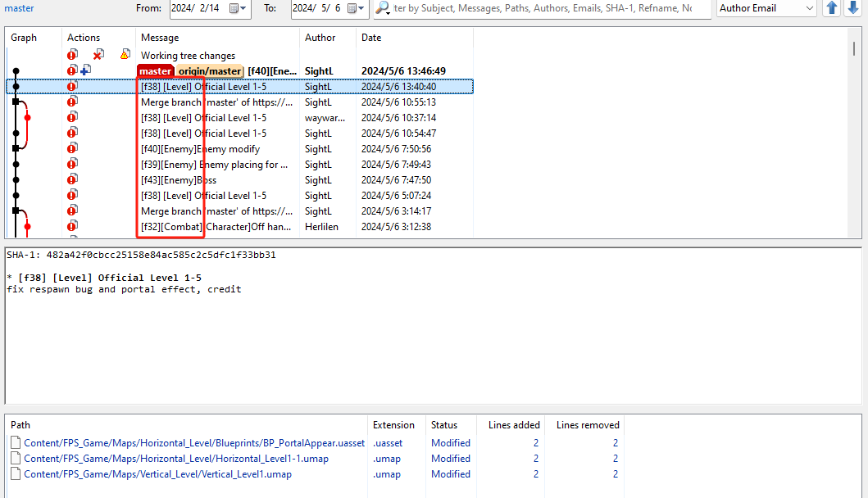Click the modified action icon on the Enemy modify commit
The image size is (868, 498).
[x=72, y=147]
